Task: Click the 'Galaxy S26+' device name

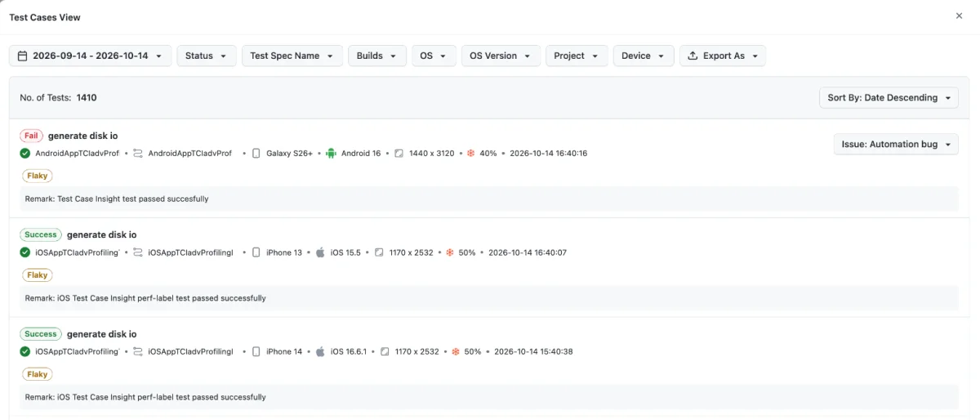Action: click(289, 154)
